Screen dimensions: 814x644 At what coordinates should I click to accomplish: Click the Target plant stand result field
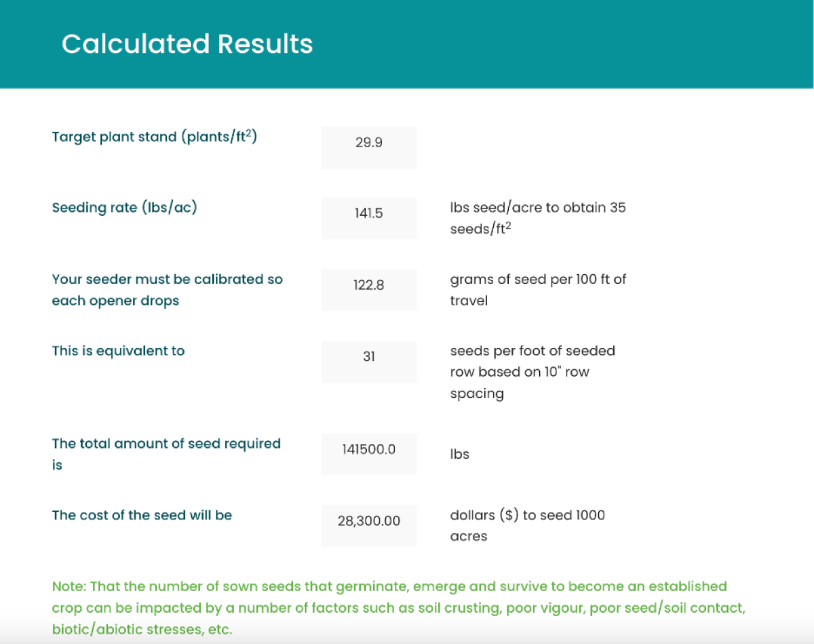click(x=369, y=147)
